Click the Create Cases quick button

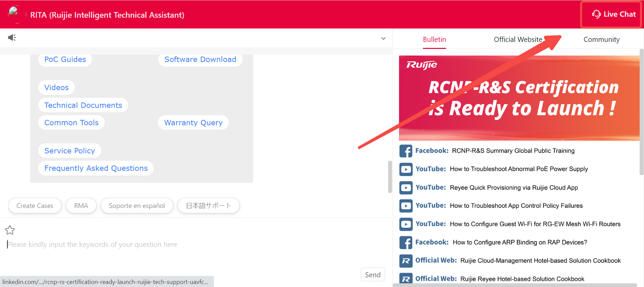(x=35, y=206)
